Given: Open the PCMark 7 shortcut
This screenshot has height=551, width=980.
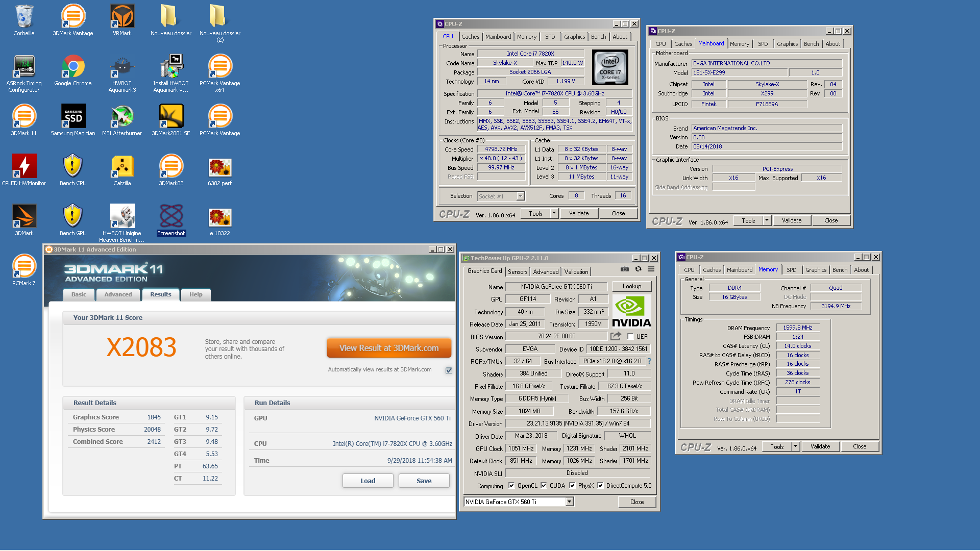Looking at the screenshot, I should coord(24,270).
